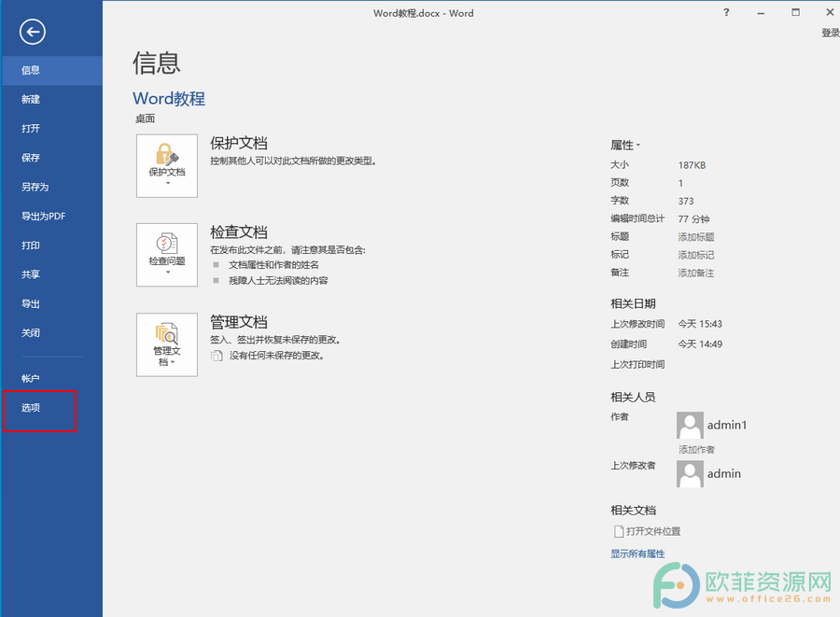Open the 共享 menu item
840x617 pixels.
[51, 274]
